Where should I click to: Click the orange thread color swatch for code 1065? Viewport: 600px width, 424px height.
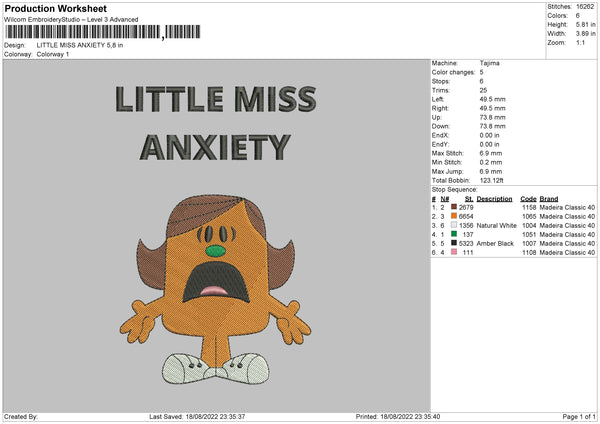click(x=454, y=216)
